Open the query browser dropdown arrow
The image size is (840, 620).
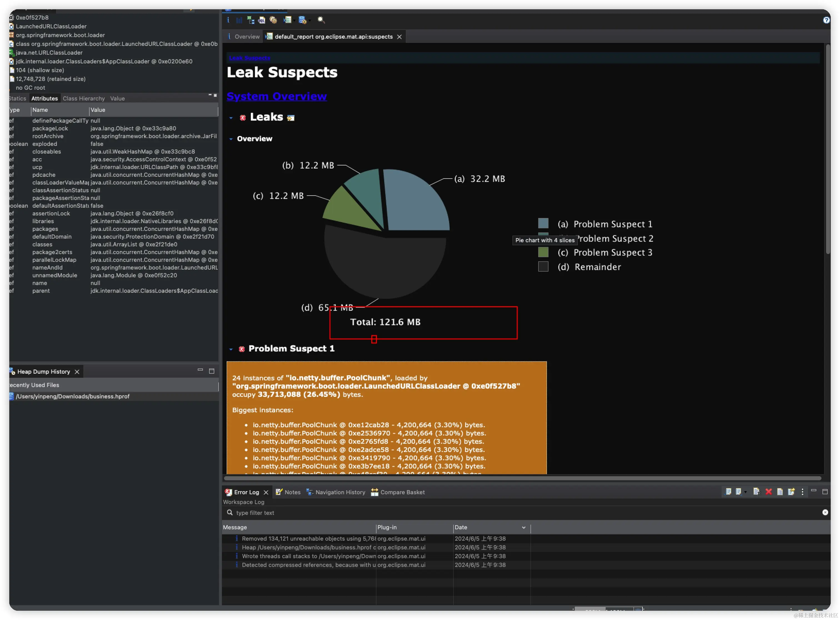[310, 21]
